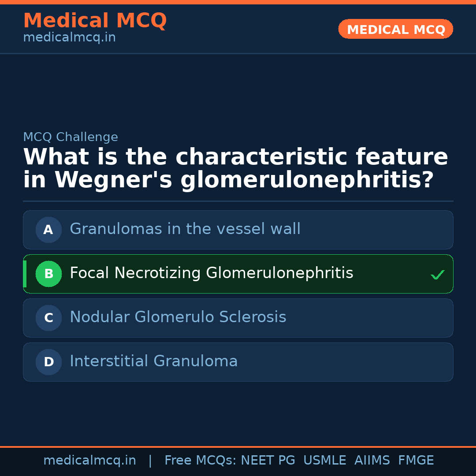Click the MCQ Challenge label
The height and width of the screenshot is (476, 476).
pos(71,137)
